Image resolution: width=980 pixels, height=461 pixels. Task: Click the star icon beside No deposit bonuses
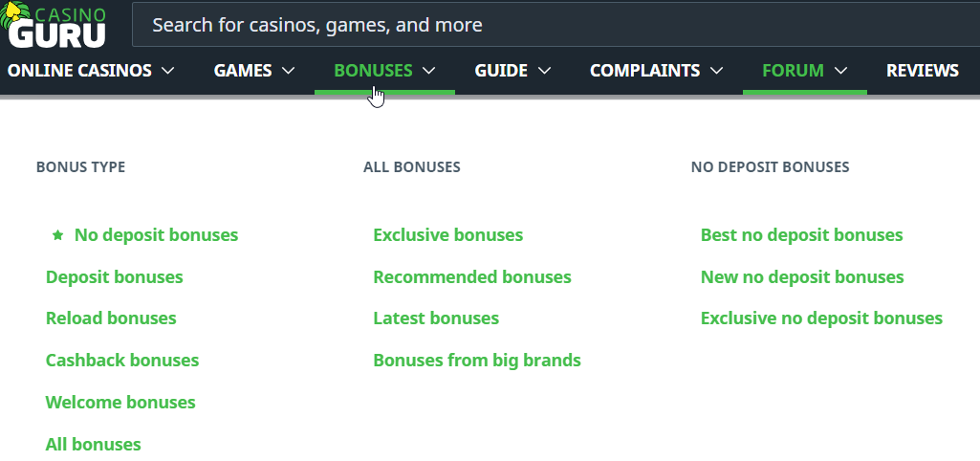click(x=57, y=235)
